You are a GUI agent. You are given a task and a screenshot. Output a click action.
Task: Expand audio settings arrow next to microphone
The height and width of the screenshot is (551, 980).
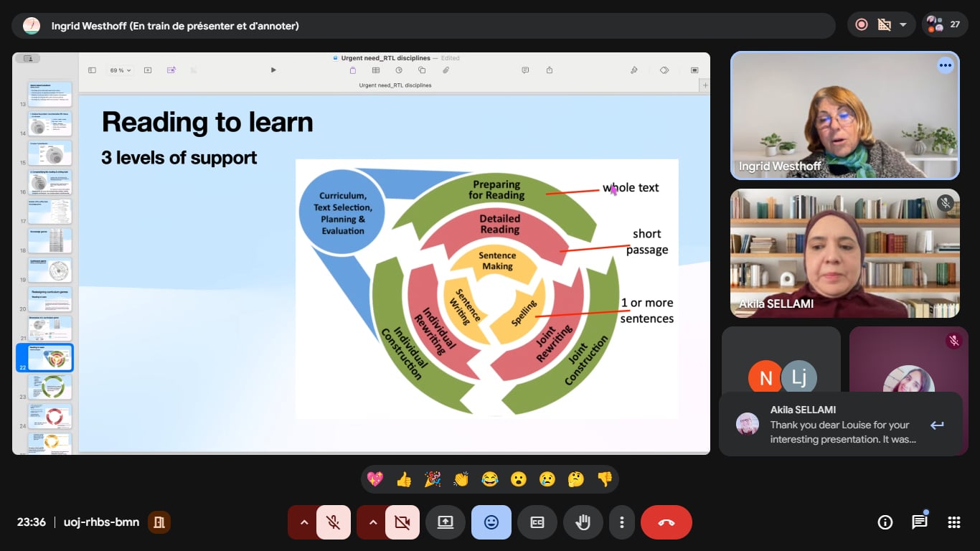(303, 522)
